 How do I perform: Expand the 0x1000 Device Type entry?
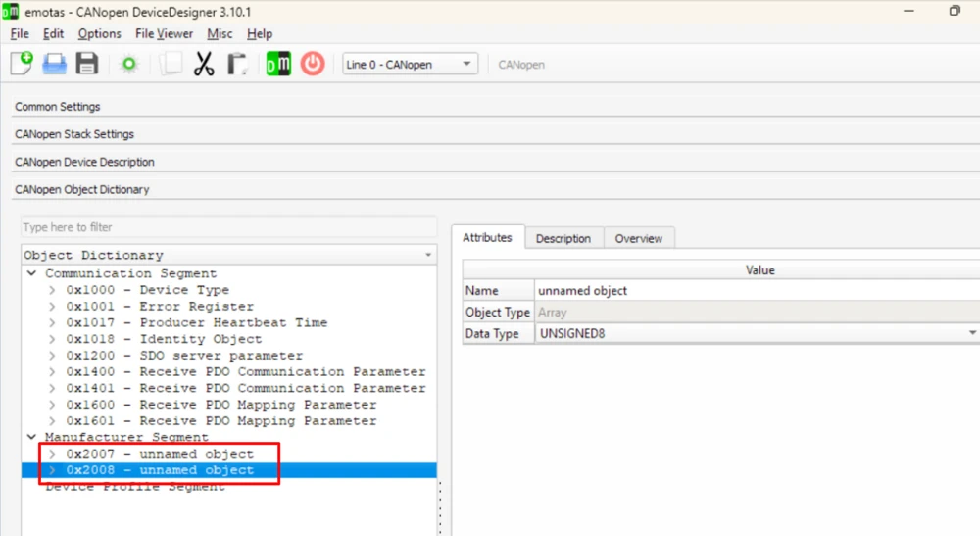pos(53,290)
